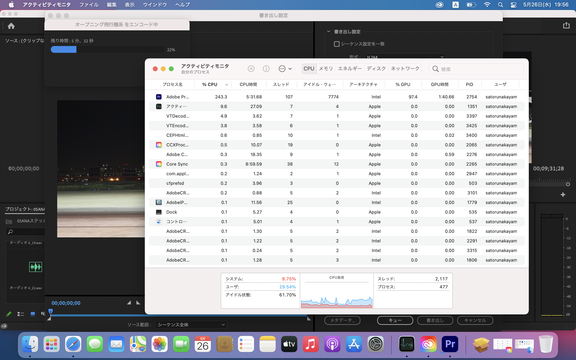The width and height of the screenshot is (576, 360).
Task: Click the 00;00;00;00 timecode in export preview
Action: pyautogui.click(x=66, y=303)
